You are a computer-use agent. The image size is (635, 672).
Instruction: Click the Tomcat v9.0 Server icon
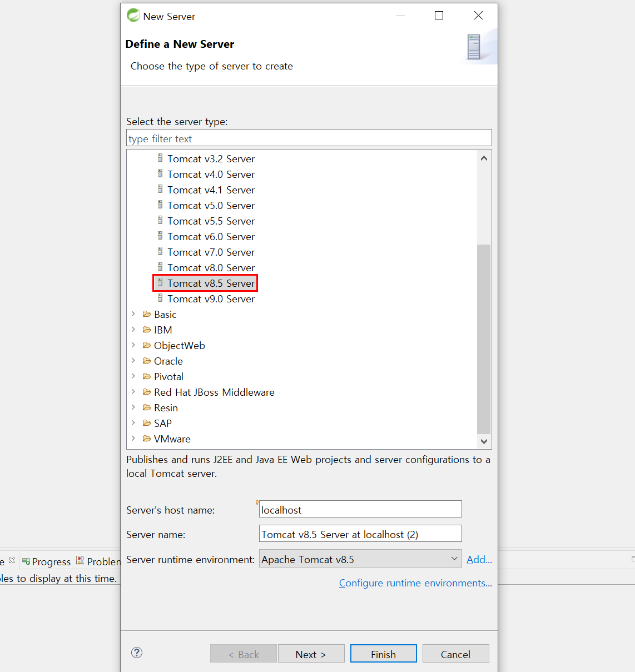point(160,298)
